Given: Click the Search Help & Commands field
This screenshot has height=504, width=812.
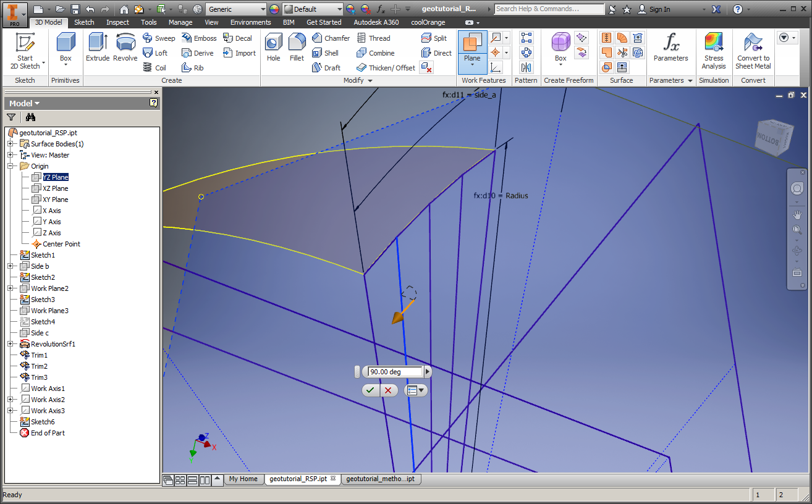Looking at the screenshot, I should coord(549,9).
